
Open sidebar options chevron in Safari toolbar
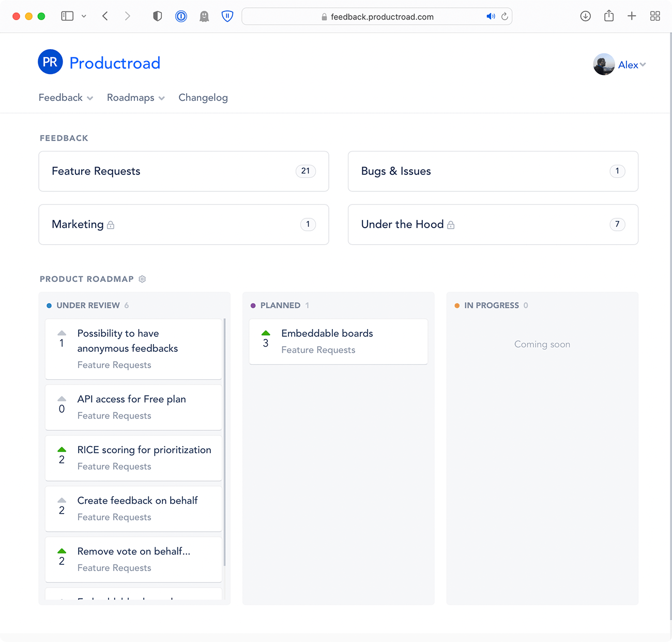(84, 16)
